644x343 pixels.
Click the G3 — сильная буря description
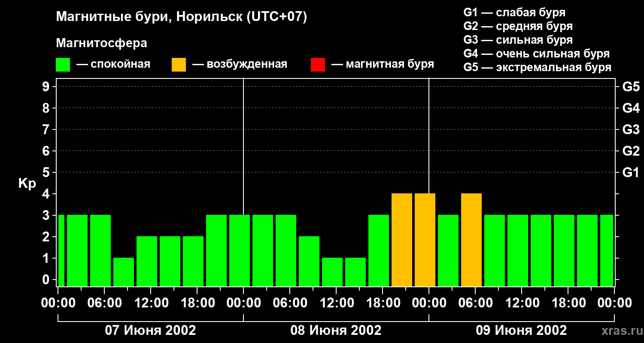point(518,40)
